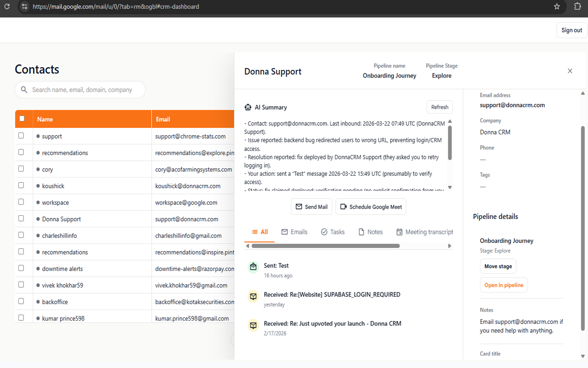Screen dimensions: 588x368
Task: Open 'Received: Re:[Website] SUPABASE_LOGIN_REQUIRED' entry
Action: [x=332, y=294]
